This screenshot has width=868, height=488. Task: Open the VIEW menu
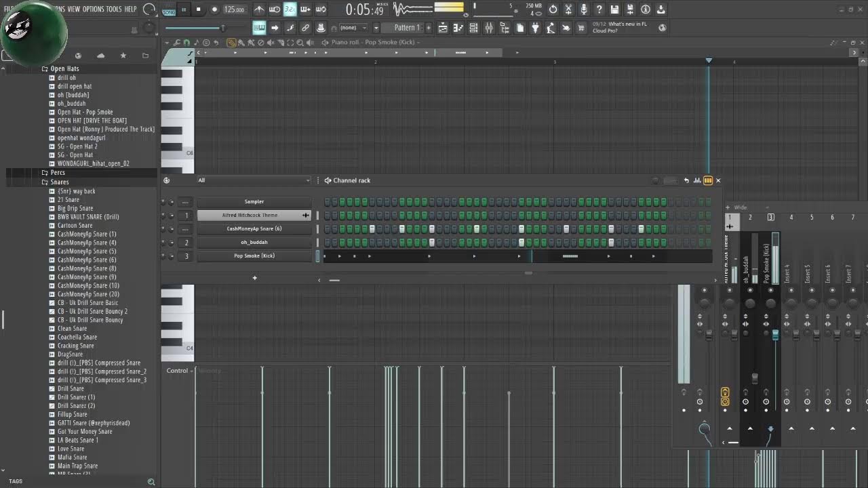(x=73, y=9)
